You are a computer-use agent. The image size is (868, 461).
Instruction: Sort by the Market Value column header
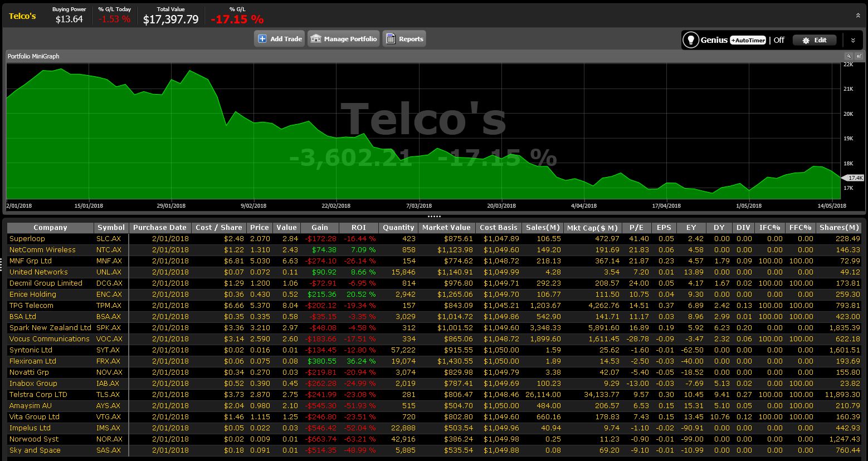tap(447, 227)
